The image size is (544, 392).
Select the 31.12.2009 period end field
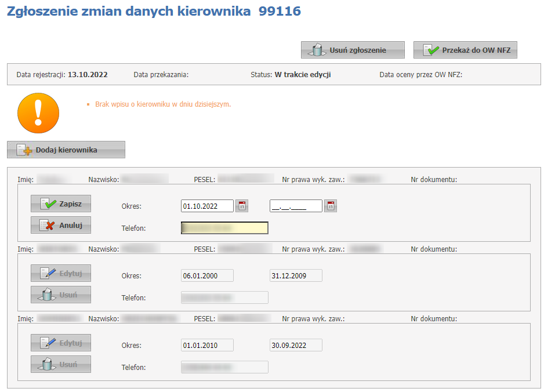[x=296, y=275]
